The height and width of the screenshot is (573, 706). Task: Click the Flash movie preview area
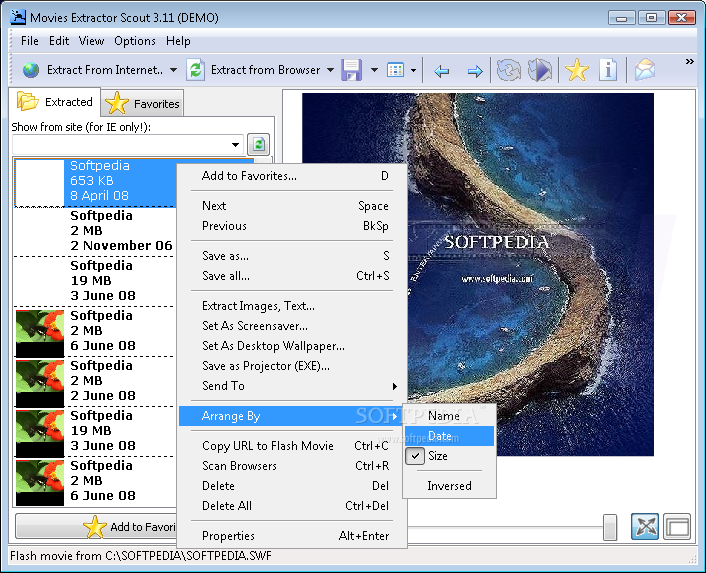coord(478,275)
